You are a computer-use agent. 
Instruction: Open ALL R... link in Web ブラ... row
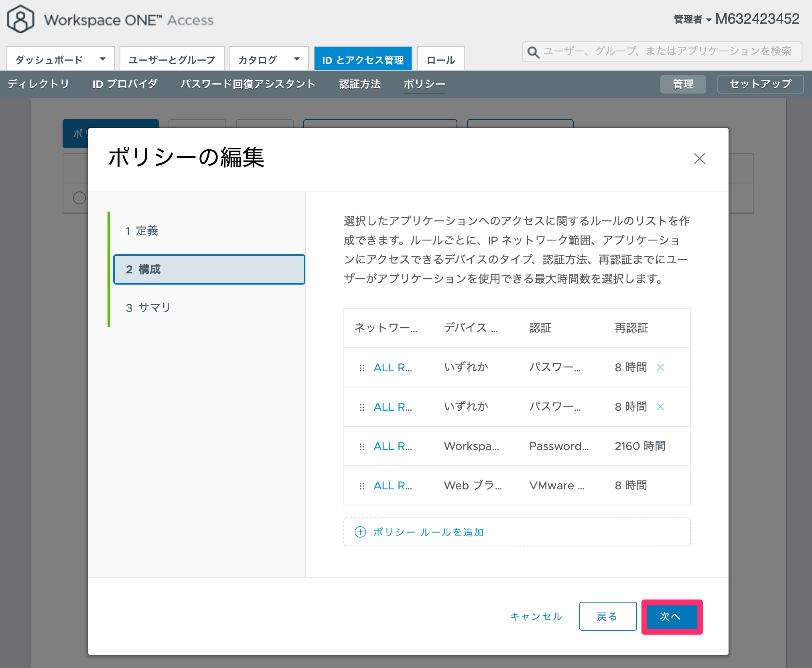tap(392, 486)
